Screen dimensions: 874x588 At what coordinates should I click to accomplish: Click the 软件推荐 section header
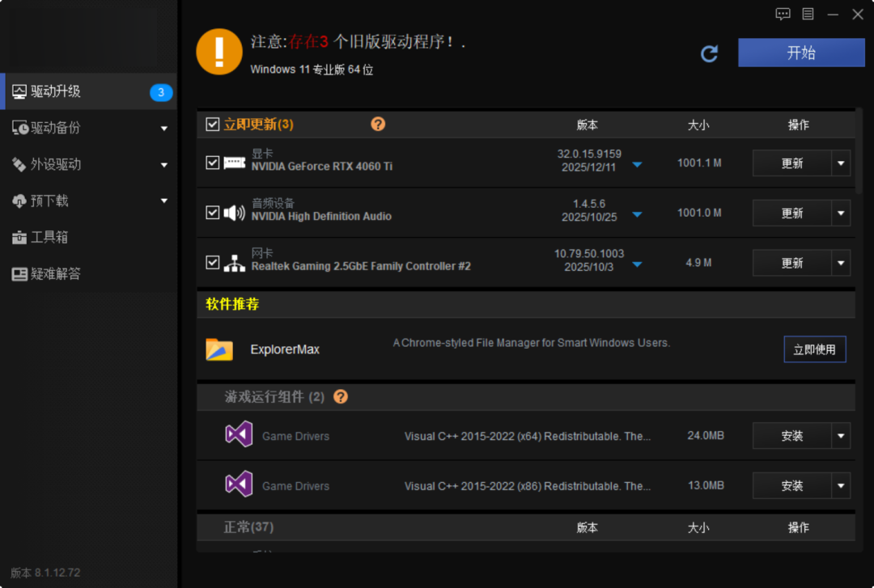pos(526,304)
